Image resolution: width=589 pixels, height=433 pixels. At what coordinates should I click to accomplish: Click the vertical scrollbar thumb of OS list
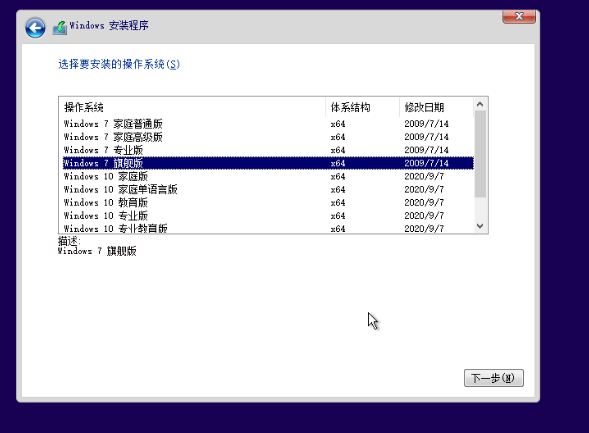tap(480, 154)
